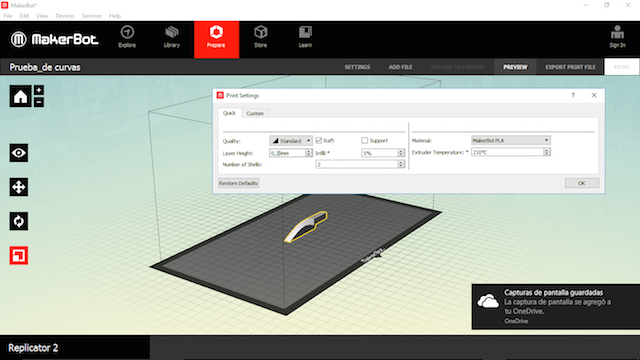This screenshot has height=360, width=640.
Task: Open the Edit menu
Action: (x=24, y=16)
